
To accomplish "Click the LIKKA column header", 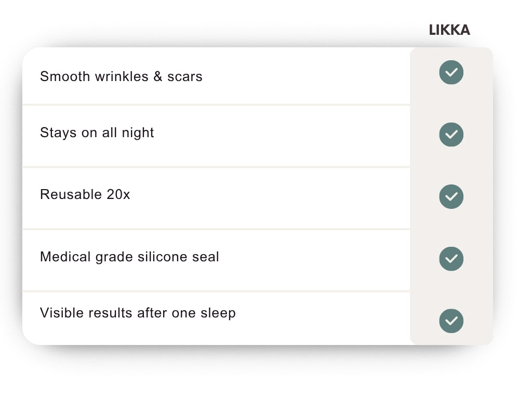I will [449, 30].
